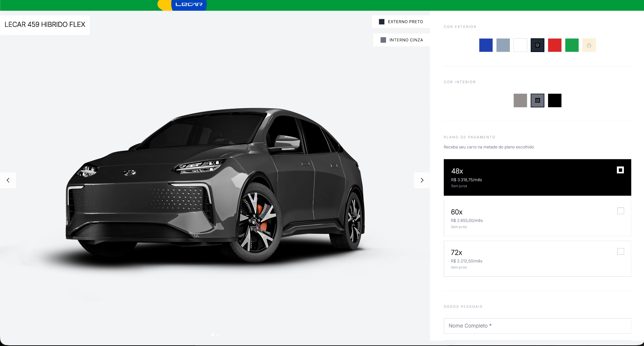Click the R$ 3.318,75/mês price text

coord(467,180)
